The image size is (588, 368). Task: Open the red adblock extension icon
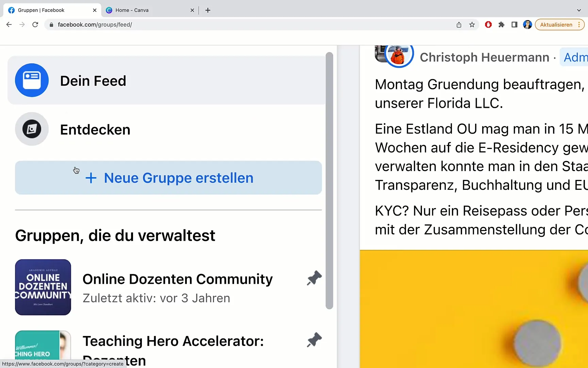[x=488, y=25]
